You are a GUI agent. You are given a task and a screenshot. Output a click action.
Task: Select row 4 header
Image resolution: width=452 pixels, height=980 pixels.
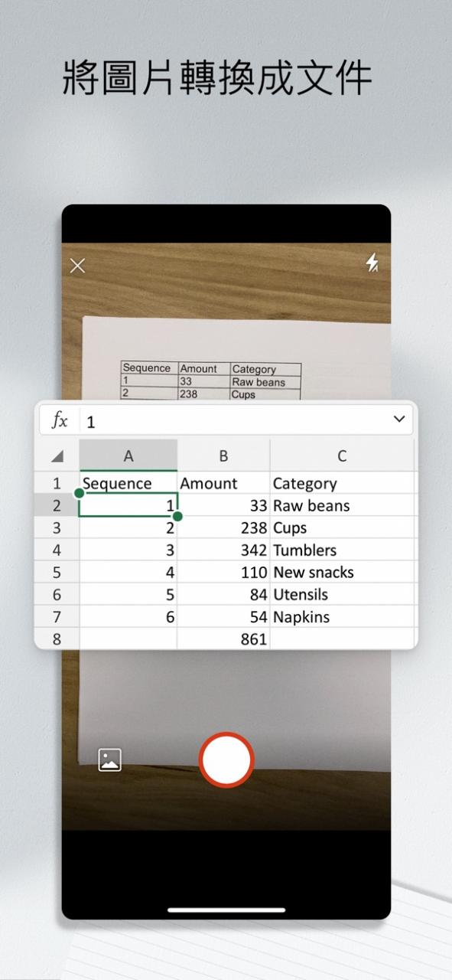(x=57, y=550)
